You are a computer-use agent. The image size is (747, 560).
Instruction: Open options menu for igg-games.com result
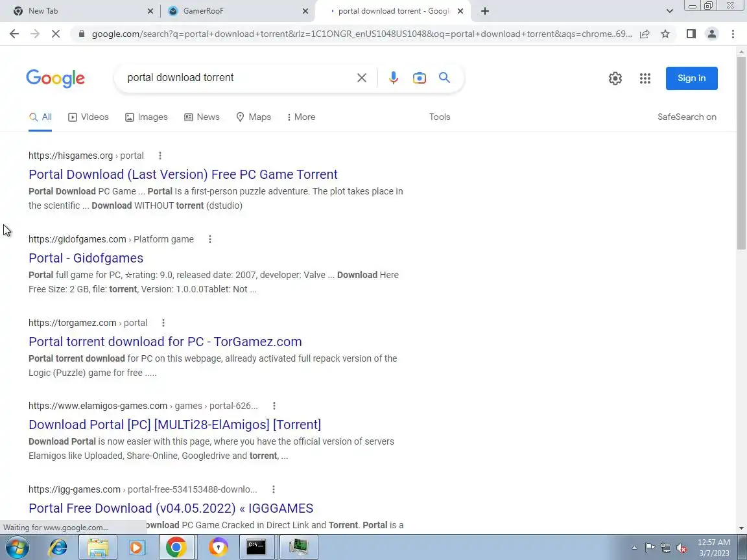click(274, 489)
